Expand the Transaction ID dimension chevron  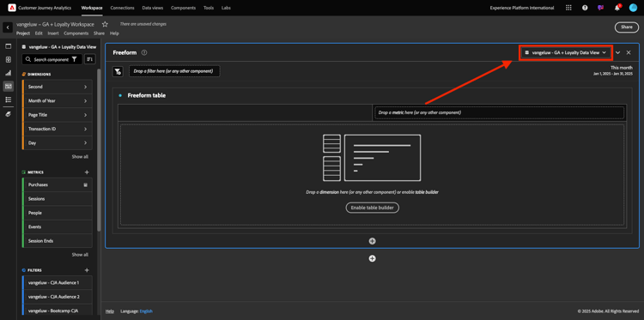[85, 130]
